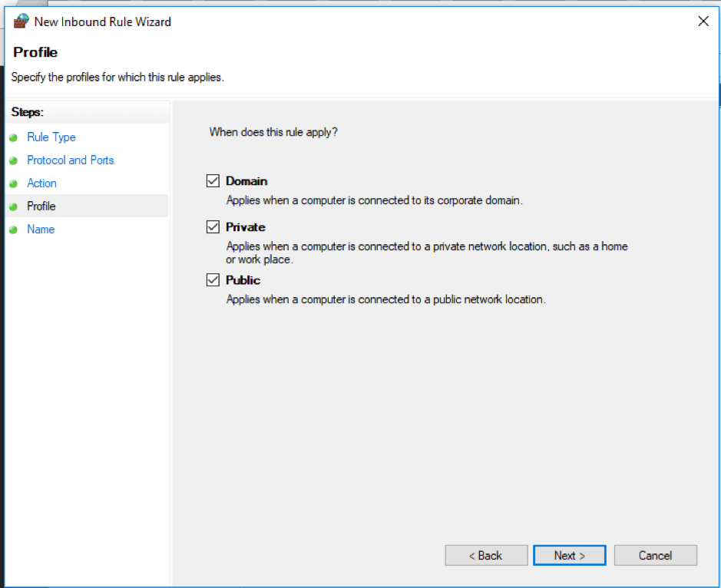Select the highlighted Profile step
The width and height of the screenshot is (721, 588).
click(x=41, y=206)
